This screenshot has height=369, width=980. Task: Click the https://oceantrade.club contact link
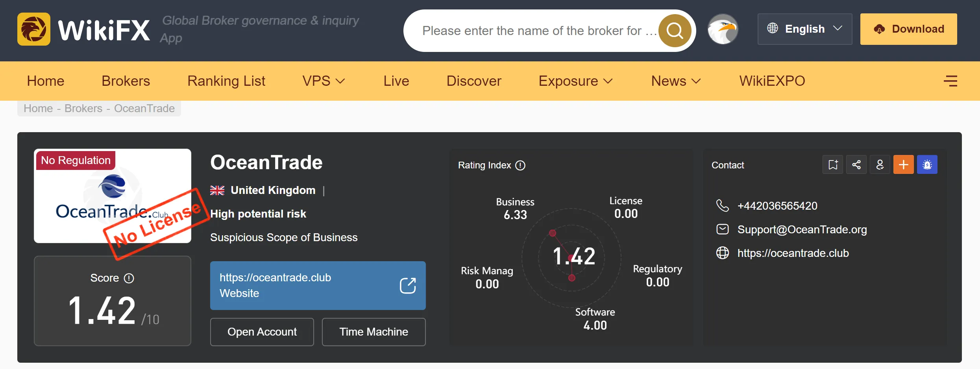pyautogui.click(x=793, y=253)
